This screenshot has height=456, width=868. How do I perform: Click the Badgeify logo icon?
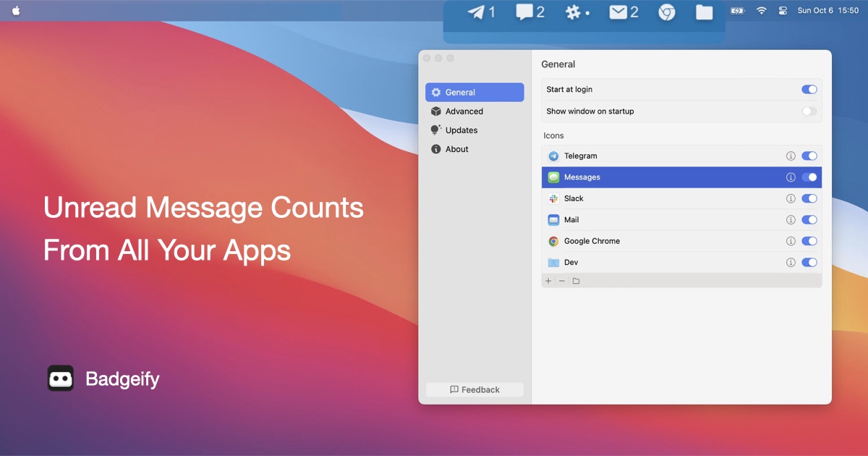(x=61, y=379)
